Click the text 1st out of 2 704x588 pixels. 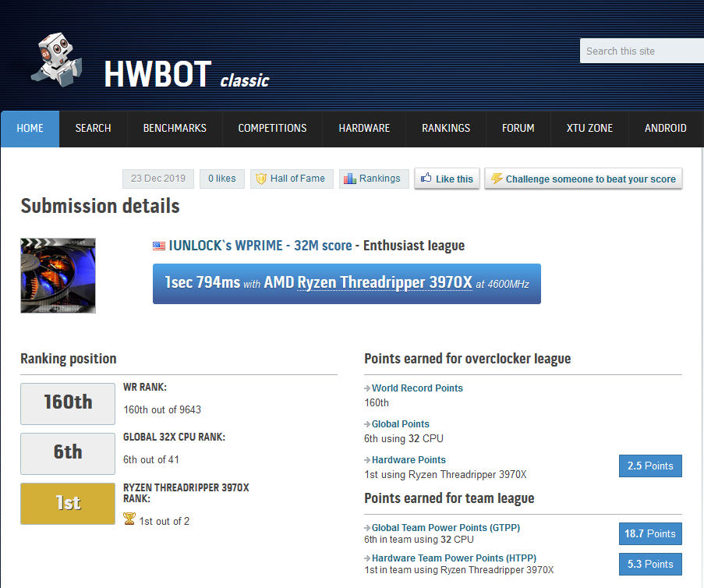pos(165,521)
